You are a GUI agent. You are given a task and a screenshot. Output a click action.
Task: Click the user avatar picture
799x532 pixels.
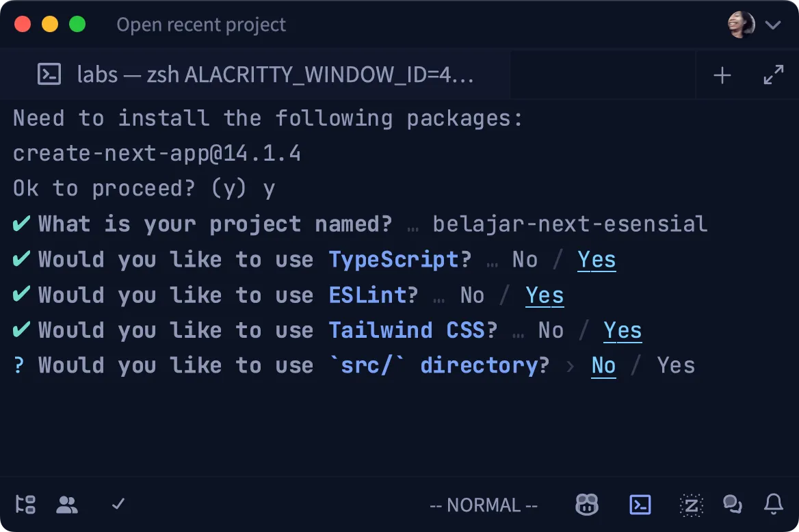[741, 25]
